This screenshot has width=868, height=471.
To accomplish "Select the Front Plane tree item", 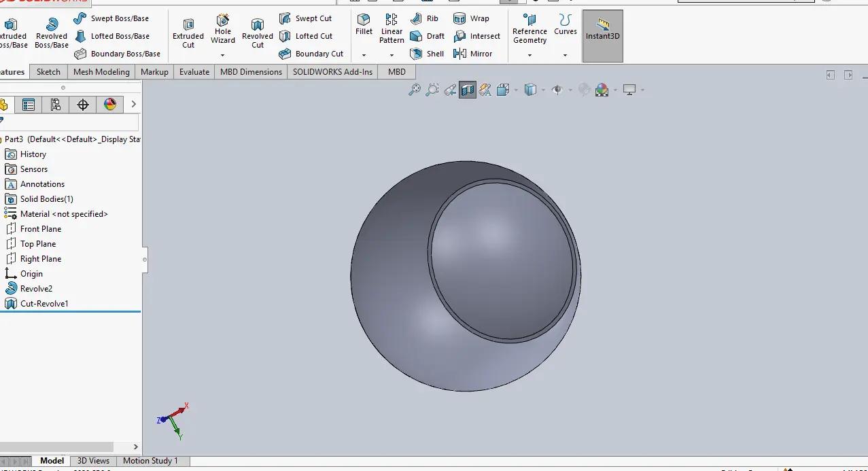I will (x=33, y=229).
